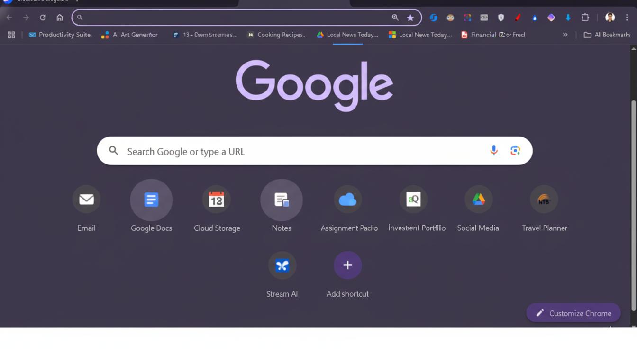This screenshot has width=637, height=364.
Task: Click the reload page icon
Action: pyautogui.click(x=43, y=18)
